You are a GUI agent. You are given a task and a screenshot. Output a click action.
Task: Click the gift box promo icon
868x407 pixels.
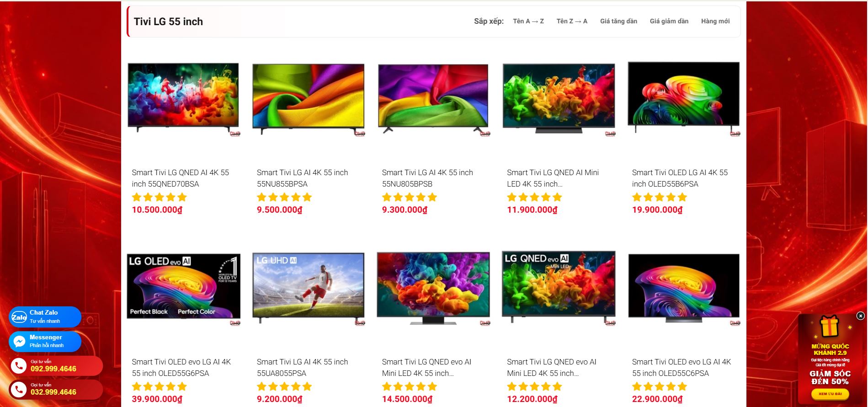pyautogui.click(x=830, y=327)
